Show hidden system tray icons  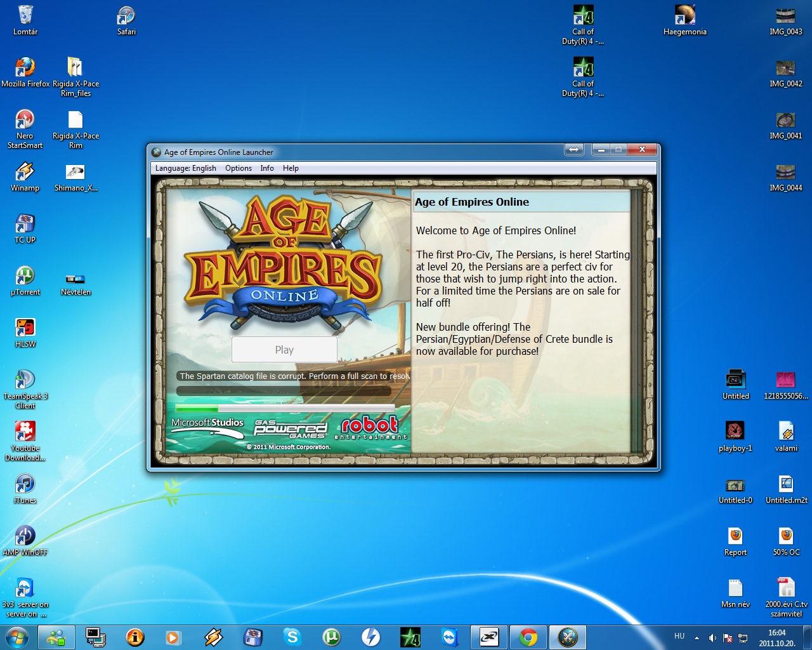pyautogui.click(x=697, y=637)
